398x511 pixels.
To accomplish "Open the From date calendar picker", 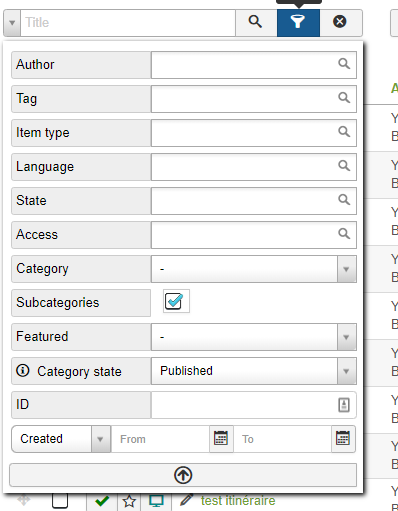I will coord(221,439).
